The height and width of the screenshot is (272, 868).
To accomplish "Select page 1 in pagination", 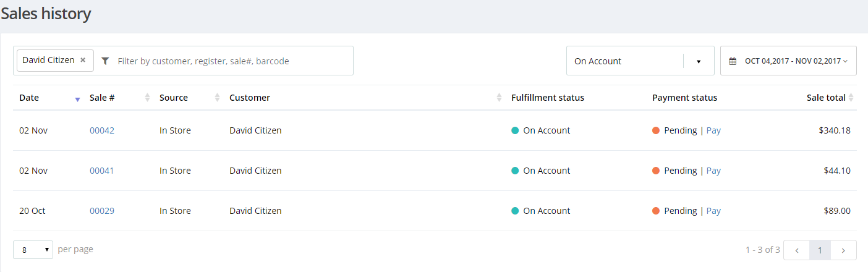I will 820,250.
